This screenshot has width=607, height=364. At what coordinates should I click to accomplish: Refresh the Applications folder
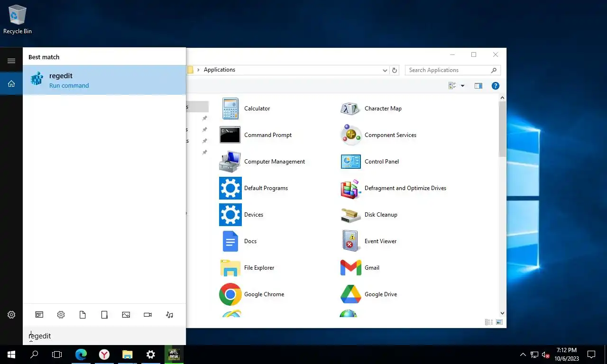tap(395, 70)
